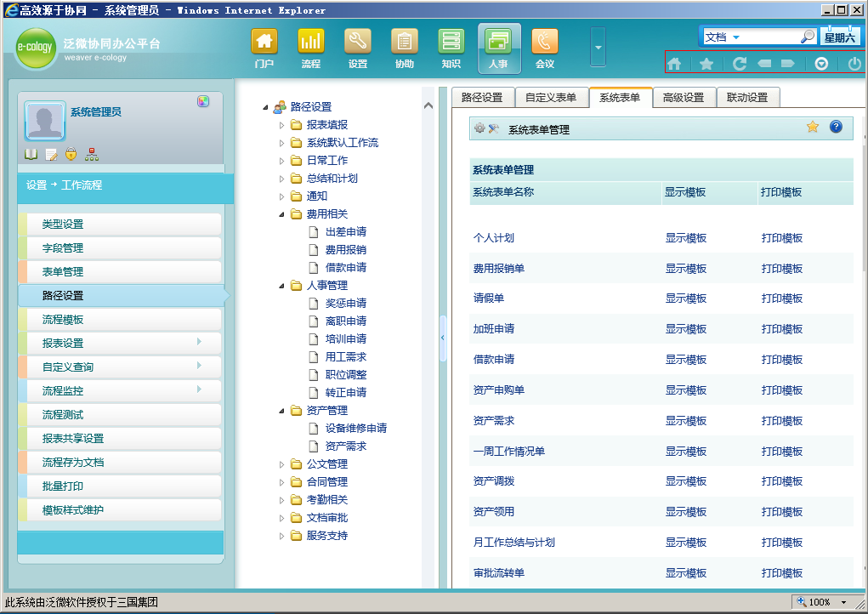Screen dimensions: 868x614
Task: Collapse the 路径设置 tree root
Action: (266, 107)
